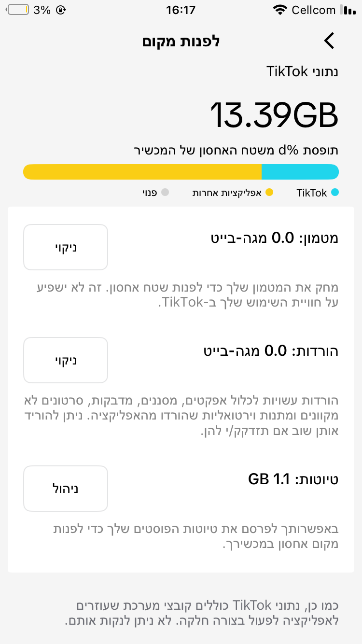Tap the battery icon in status bar
362x644 pixels.
pos(18,10)
